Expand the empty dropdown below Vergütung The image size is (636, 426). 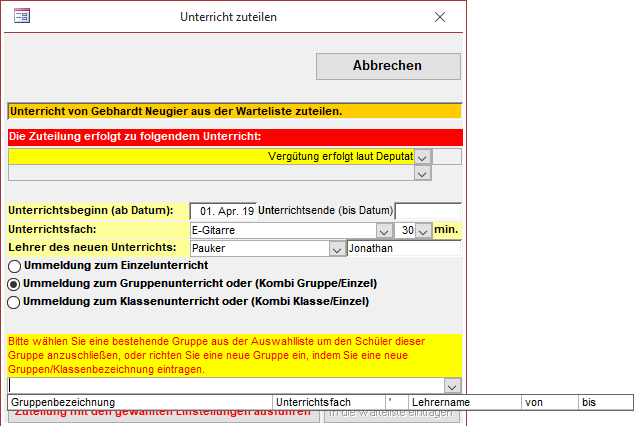pos(422,173)
